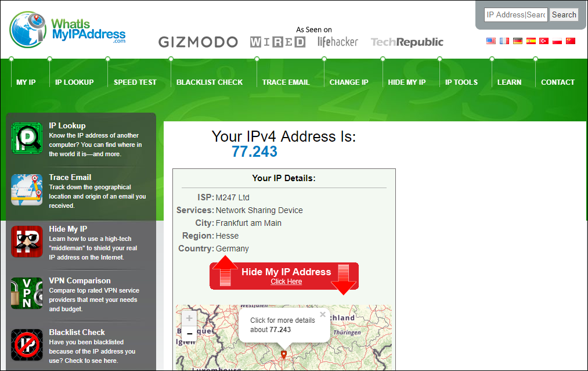Open the IP LOOKUP menu
The width and height of the screenshot is (588, 371).
(x=74, y=82)
